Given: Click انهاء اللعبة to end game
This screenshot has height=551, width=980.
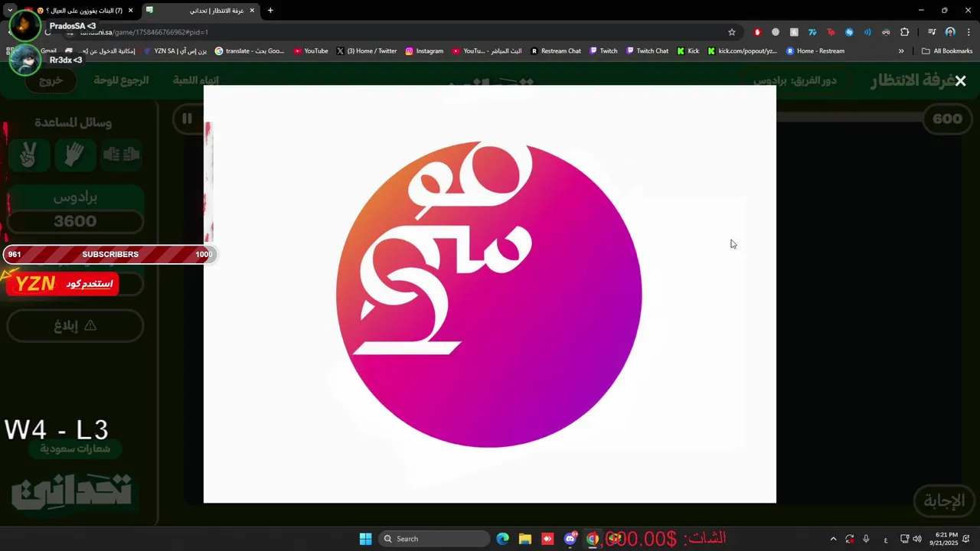Looking at the screenshot, I should pos(196,80).
